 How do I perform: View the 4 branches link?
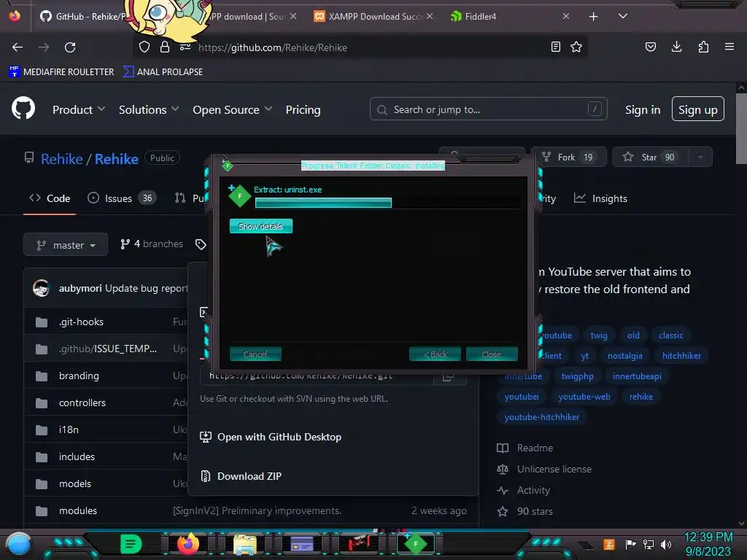coord(152,244)
